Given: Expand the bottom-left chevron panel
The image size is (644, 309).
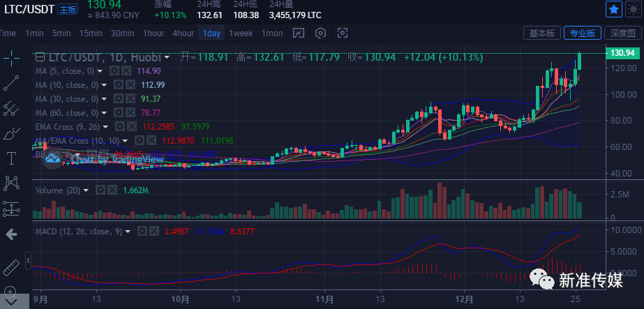Looking at the screenshot, I should [x=11, y=303].
